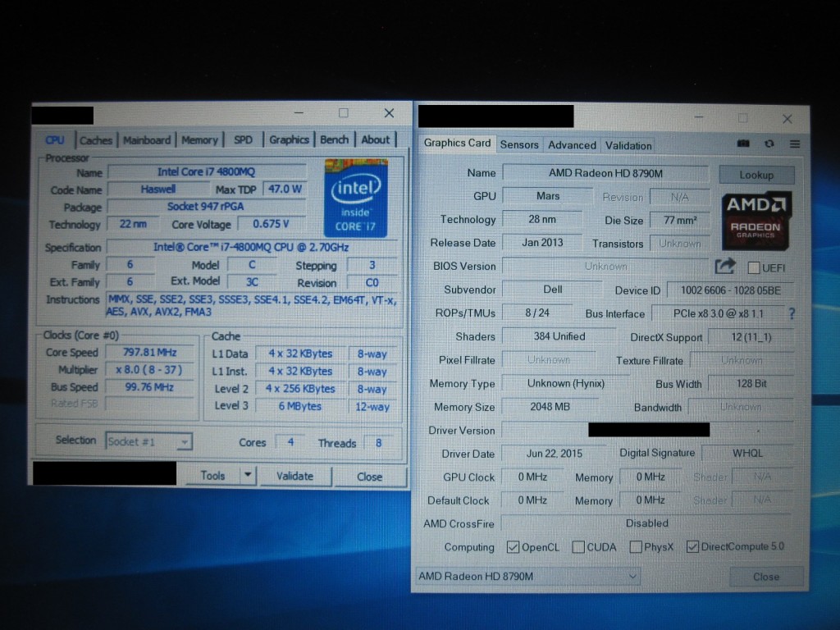Open the GPU selector dropdown at bottom

(527, 577)
